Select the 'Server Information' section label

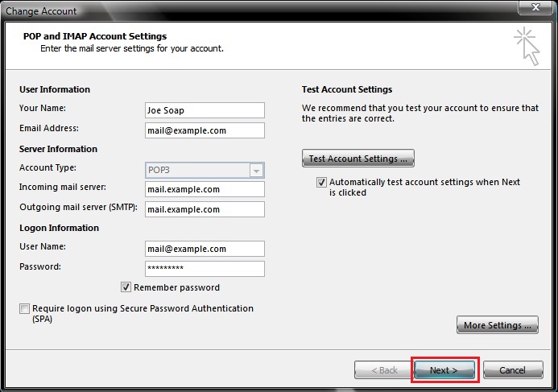tap(58, 149)
